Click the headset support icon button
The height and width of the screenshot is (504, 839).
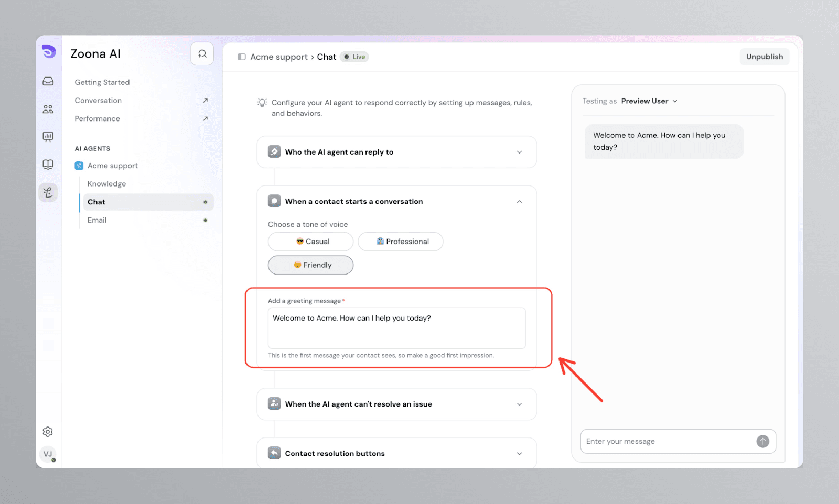202,53
